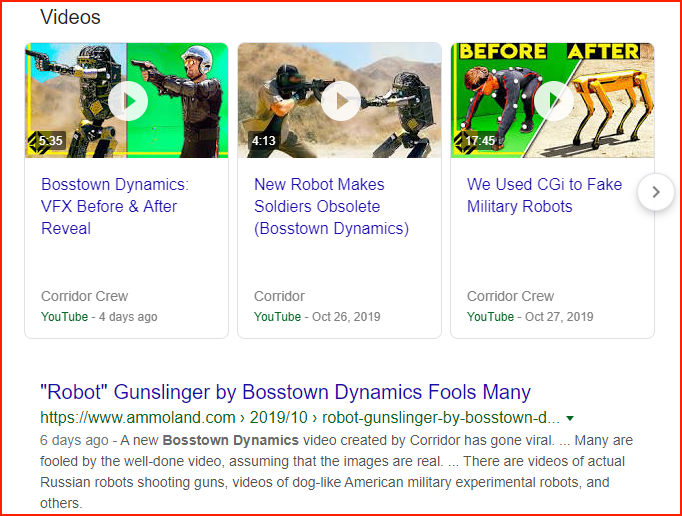Image resolution: width=682 pixels, height=516 pixels.
Task: Click the ammoland.com URL under the Gunslinger result
Action: pos(300,418)
